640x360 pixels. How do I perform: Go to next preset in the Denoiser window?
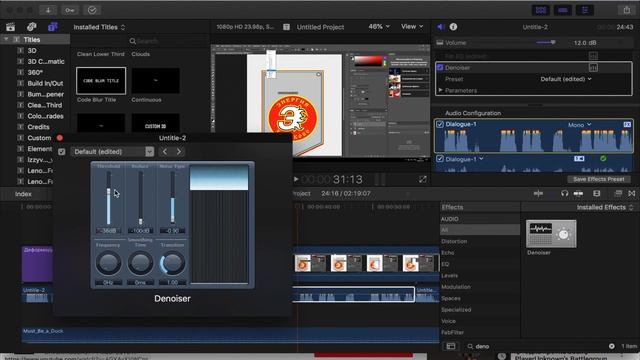click(179, 152)
